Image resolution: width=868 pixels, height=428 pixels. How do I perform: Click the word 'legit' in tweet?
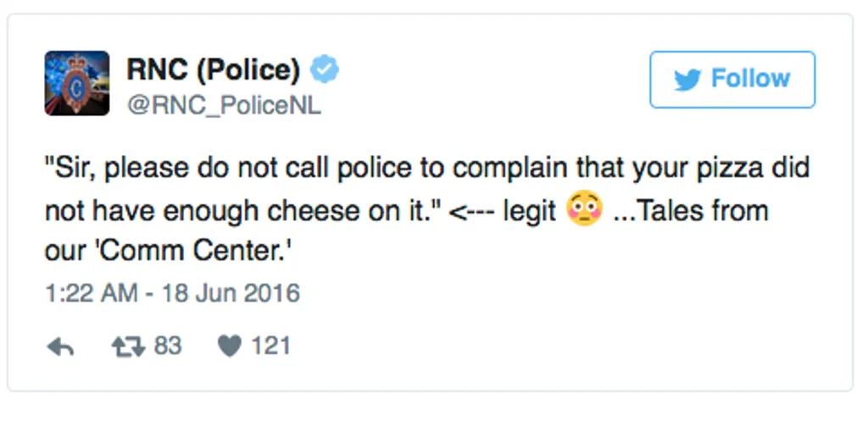tap(529, 212)
